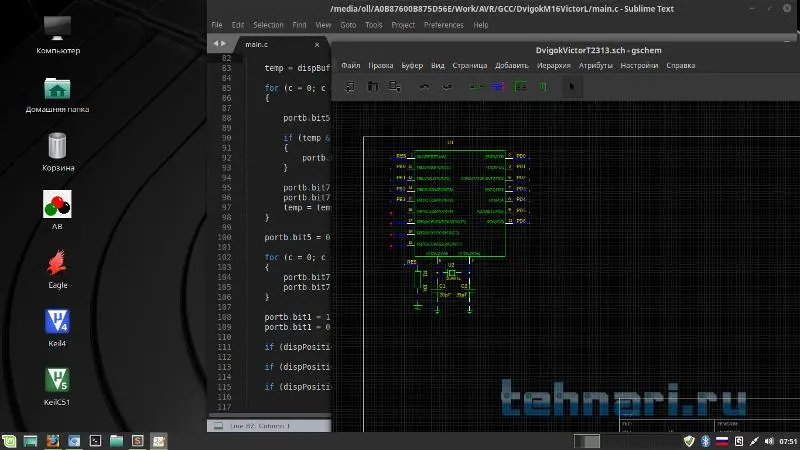
Task: Redo the action in gschem toolbar
Action: [x=447, y=87]
